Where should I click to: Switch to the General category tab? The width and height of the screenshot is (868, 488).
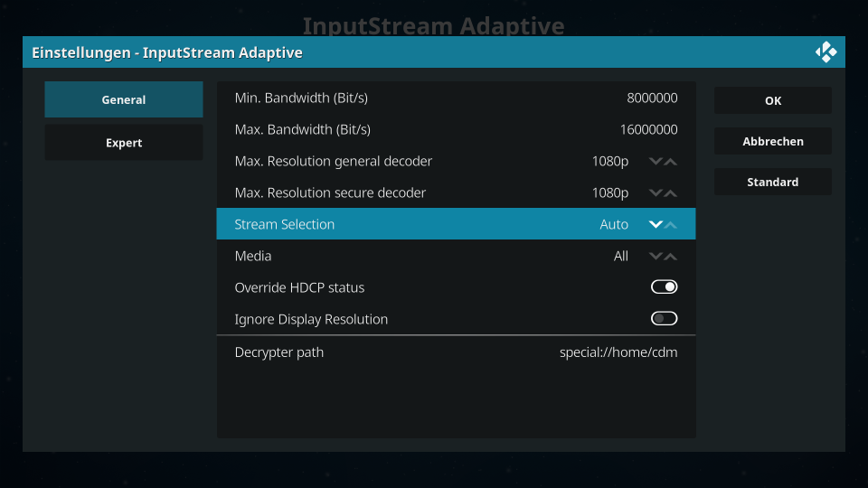coord(124,99)
